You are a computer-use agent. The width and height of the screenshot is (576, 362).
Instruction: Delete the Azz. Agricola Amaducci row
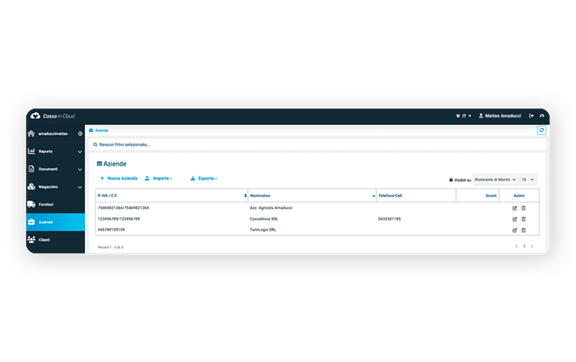coord(523,208)
